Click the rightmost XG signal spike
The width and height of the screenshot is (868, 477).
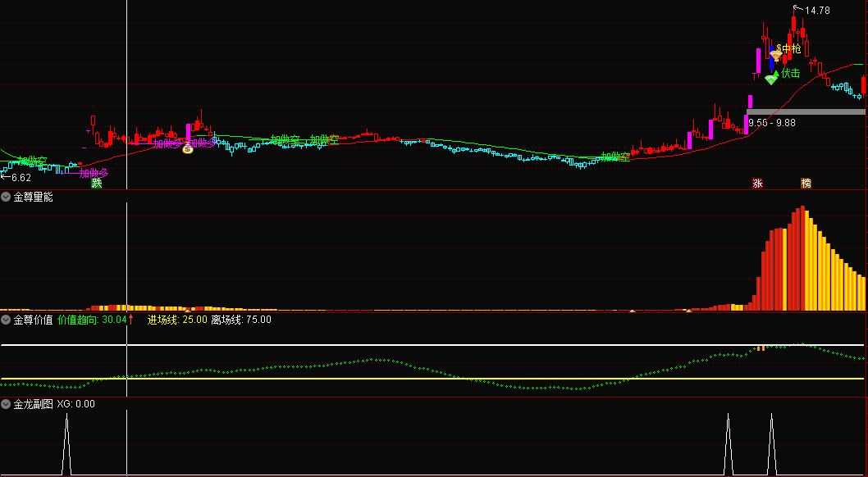[x=772, y=443]
